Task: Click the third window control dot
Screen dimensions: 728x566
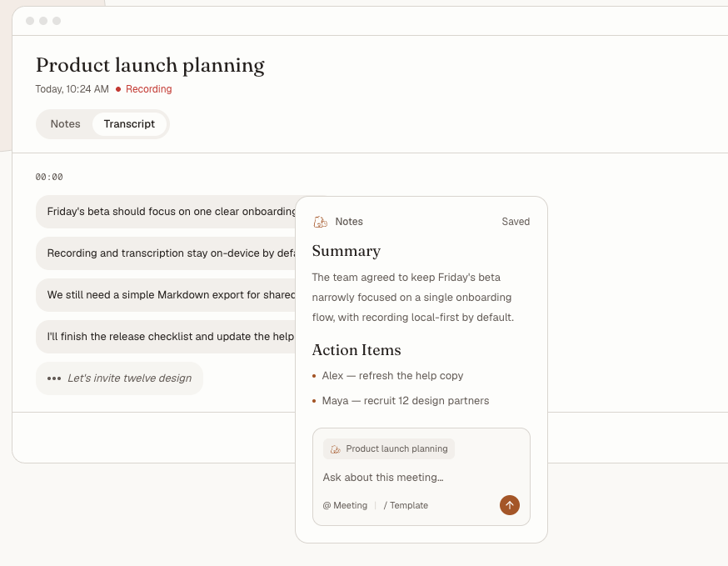Action: (x=57, y=21)
